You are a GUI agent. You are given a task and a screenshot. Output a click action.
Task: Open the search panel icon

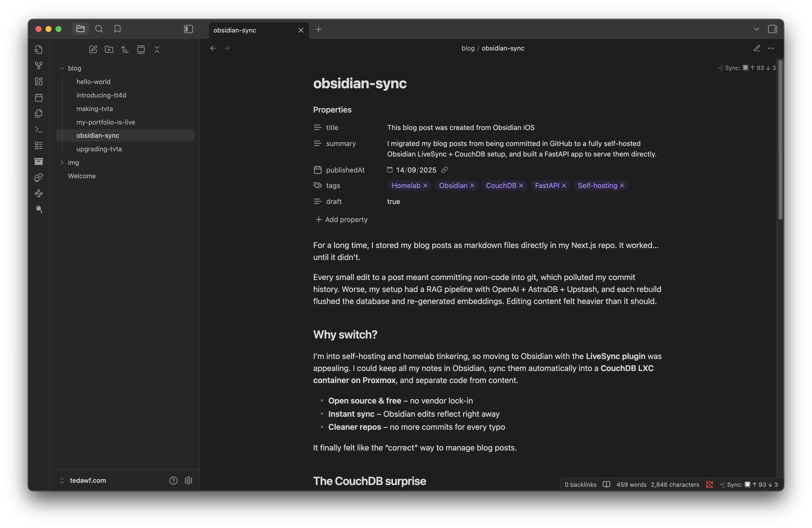pyautogui.click(x=99, y=29)
